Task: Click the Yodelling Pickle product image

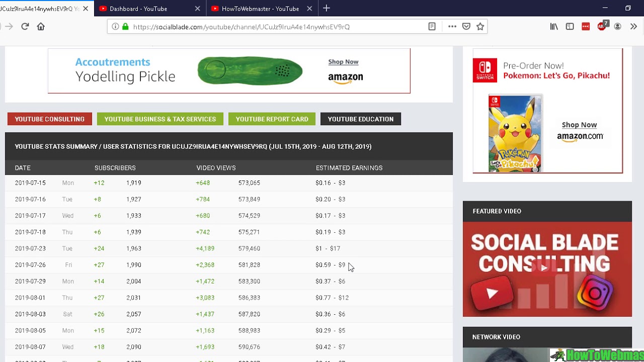Action: click(250, 70)
